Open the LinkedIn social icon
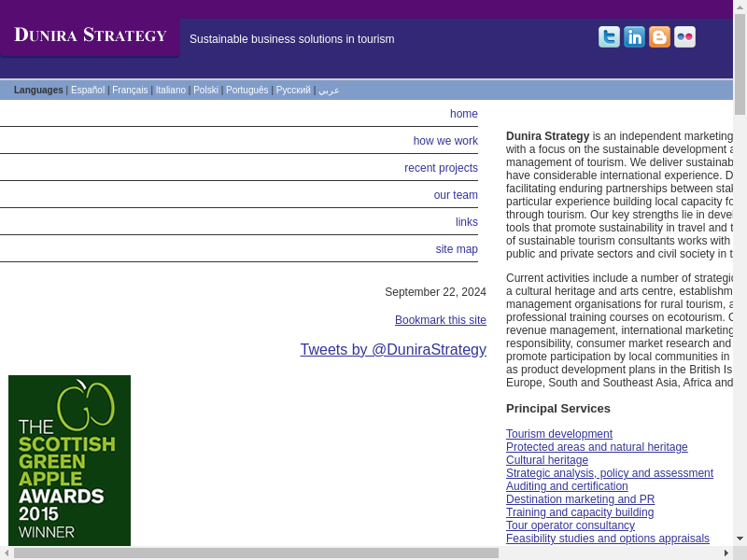Viewport: 747px width, 560px height. [x=634, y=37]
